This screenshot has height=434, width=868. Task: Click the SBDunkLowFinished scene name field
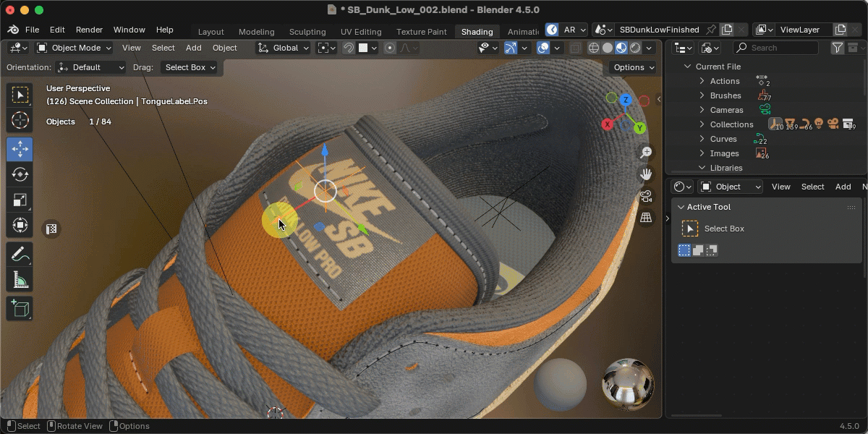[x=658, y=30]
